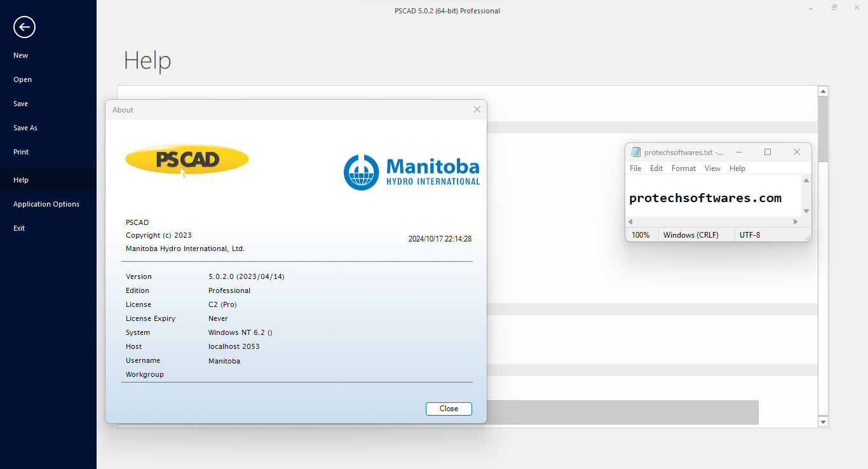Click license value C2 (Pro)
The image size is (868, 469).
[x=222, y=304]
